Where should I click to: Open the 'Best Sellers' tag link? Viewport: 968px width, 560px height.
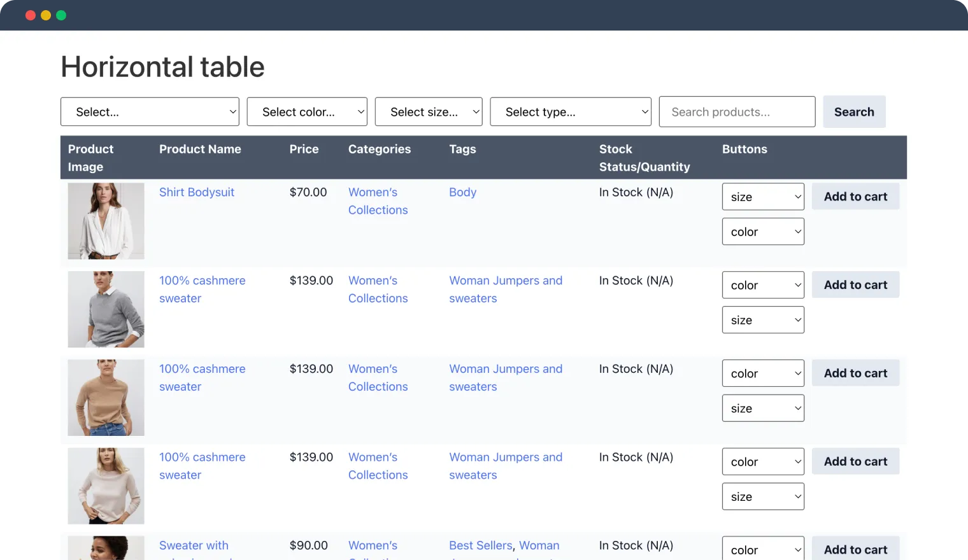pyautogui.click(x=481, y=545)
